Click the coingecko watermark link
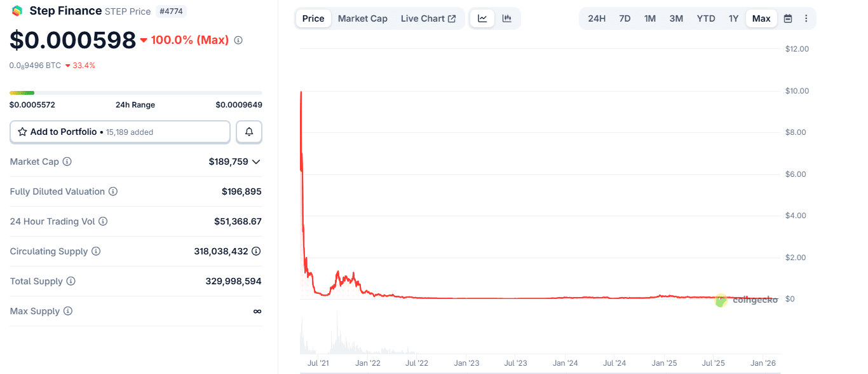The height and width of the screenshot is (374, 868). pos(747,299)
